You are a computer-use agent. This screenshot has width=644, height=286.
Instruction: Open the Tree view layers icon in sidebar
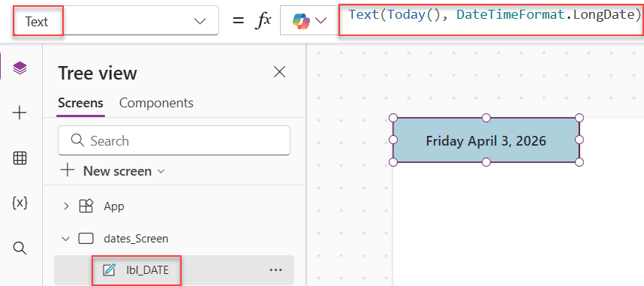[x=20, y=68]
